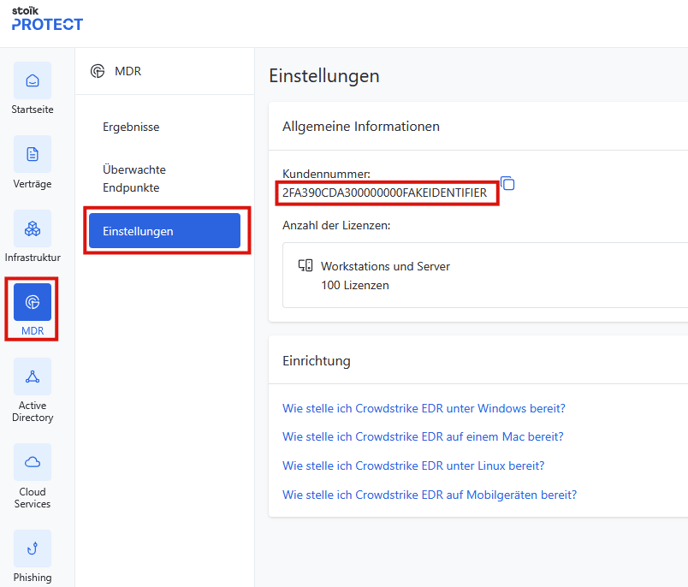Open Crowdstrike EDR Linux deployment guide
The height and width of the screenshot is (587, 688).
413,466
